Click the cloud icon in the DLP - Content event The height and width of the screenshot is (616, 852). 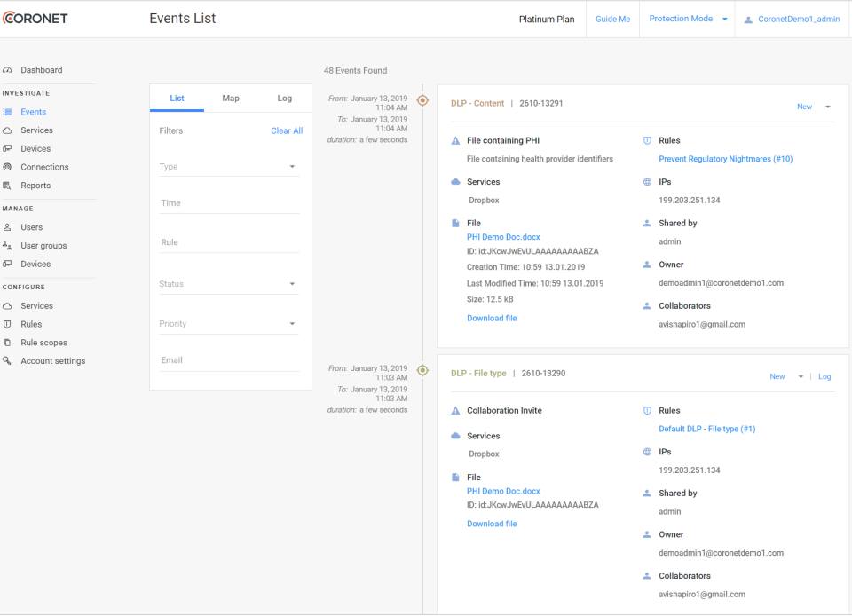click(x=455, y=181)
